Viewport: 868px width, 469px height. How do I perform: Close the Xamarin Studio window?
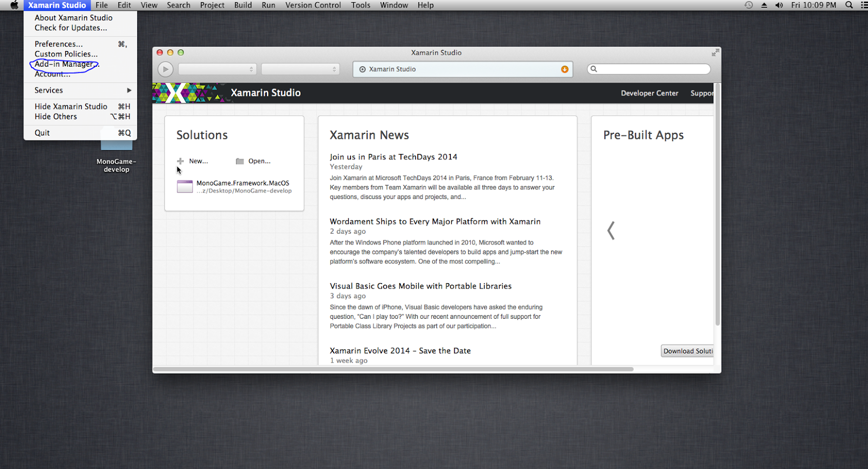pyautogui.click(x=159, y=53)
